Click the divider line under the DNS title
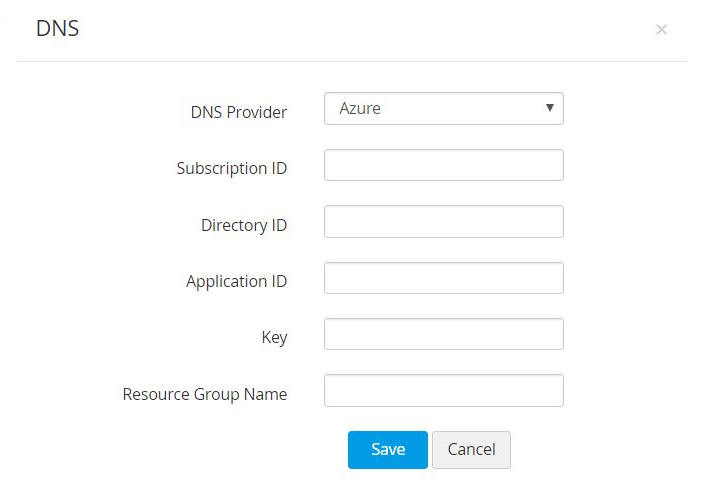This screenshot has width=707, height=490. click(352, 62)
